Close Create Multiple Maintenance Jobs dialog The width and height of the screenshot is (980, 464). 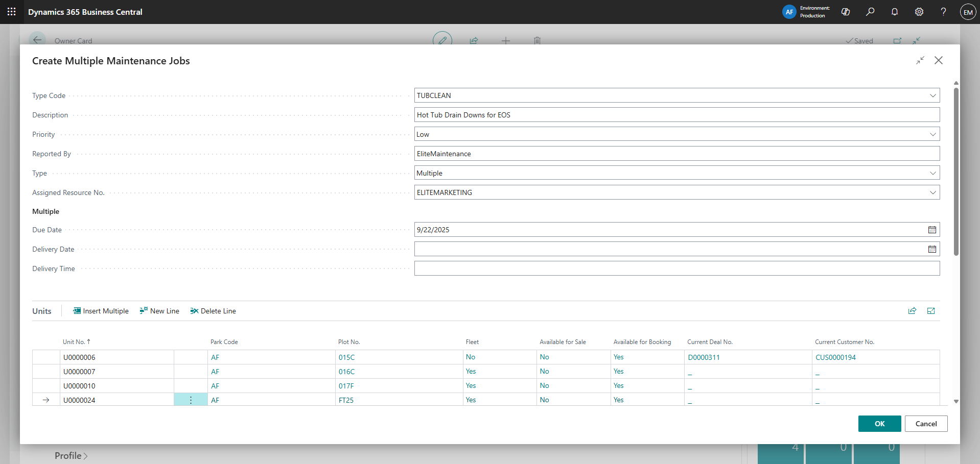coord(939,60)
